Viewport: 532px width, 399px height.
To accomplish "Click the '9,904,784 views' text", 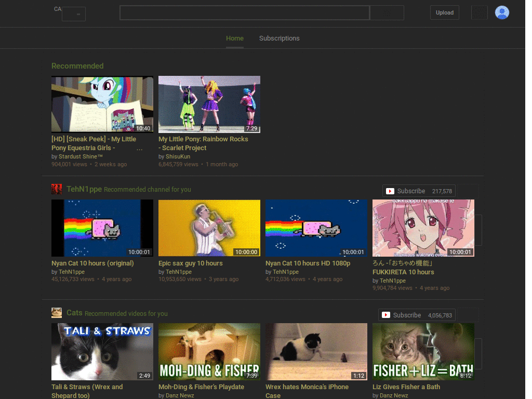I will coord(392,288).
